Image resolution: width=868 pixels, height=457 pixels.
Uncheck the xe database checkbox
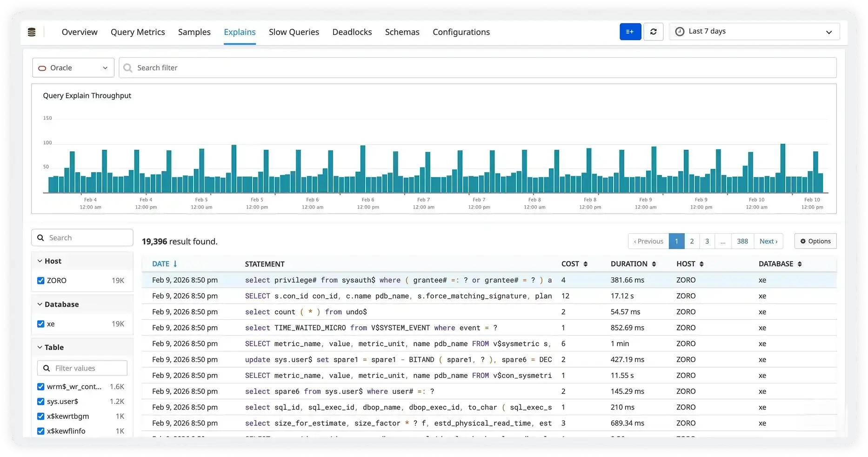pyautogui.click(x=40, y=324)
